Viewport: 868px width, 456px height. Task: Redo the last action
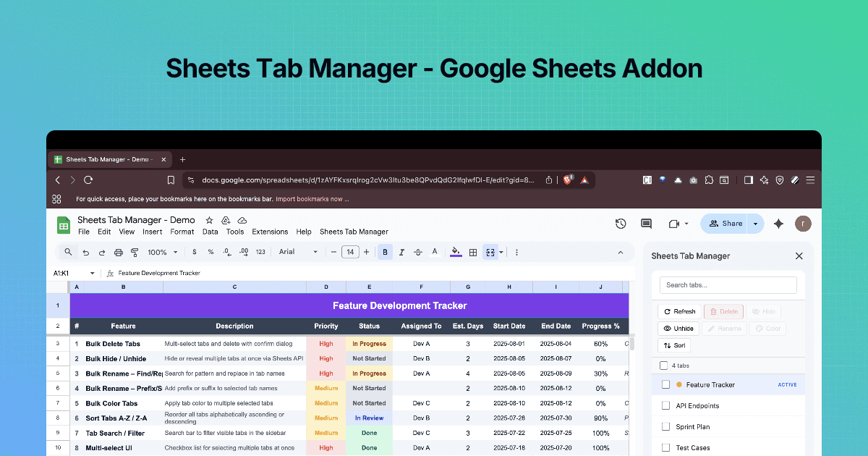click(x=101, y=253)
